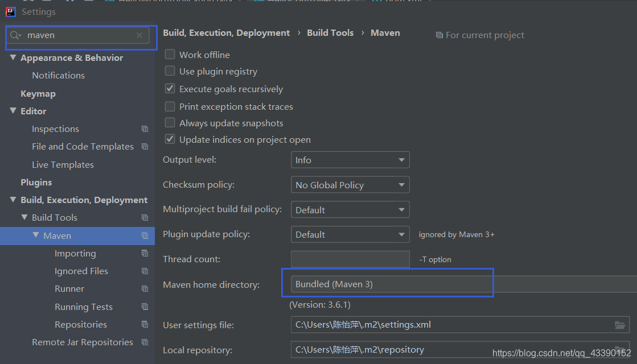Collapse the Editor tree arrow
The width and height of the screenshot is (637, 364).
13,111
